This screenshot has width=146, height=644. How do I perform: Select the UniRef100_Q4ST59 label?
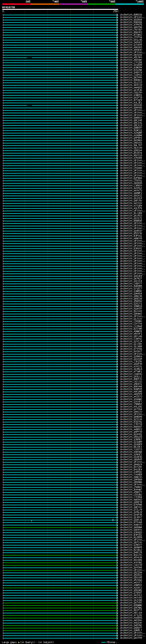coord(131,638)
